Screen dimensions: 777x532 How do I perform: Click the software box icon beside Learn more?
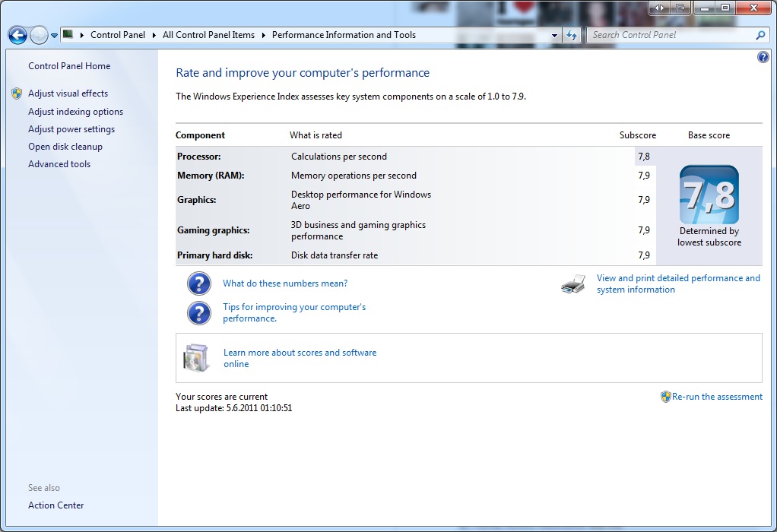pyautogui.click(x=195, y=358)
